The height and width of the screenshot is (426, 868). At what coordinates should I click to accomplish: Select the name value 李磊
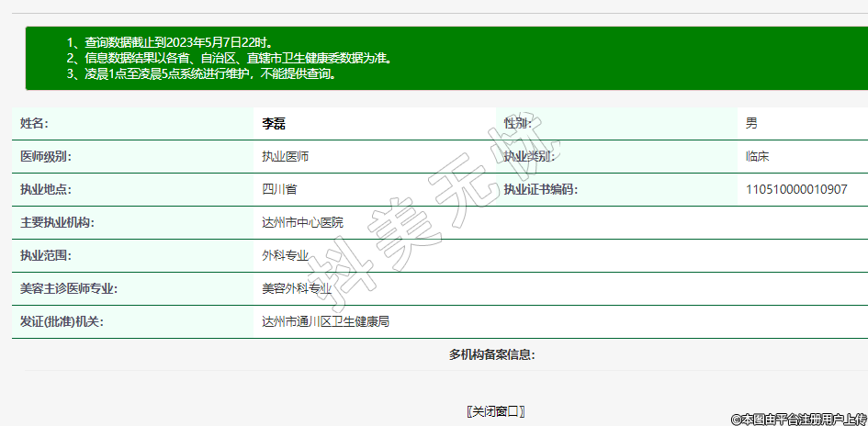pos(274,124)
